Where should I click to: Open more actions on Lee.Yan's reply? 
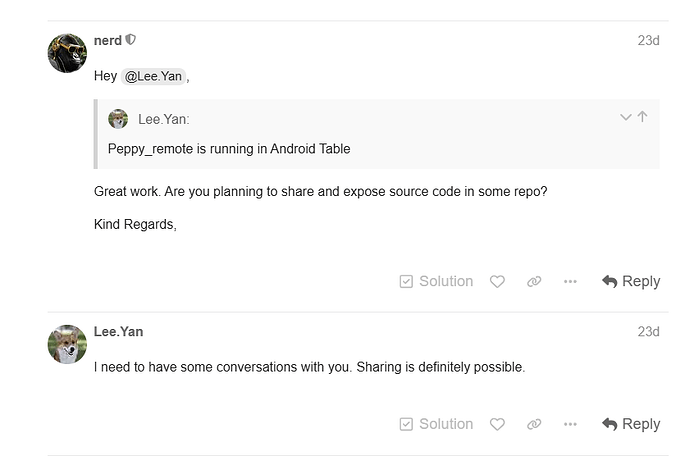(x=570, y=424)
